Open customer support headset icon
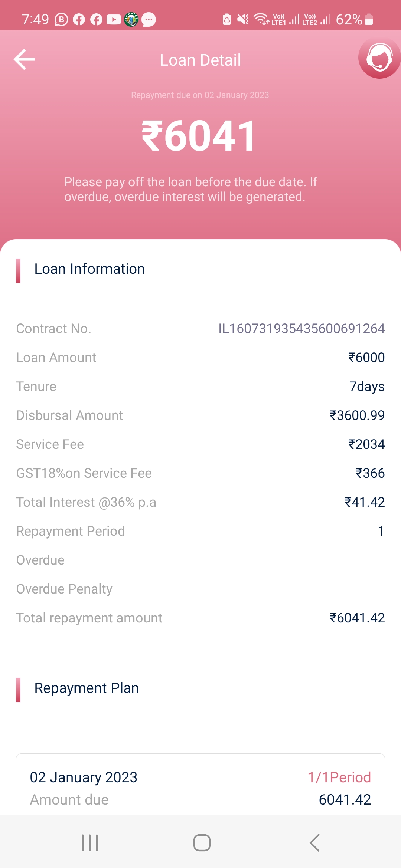Screen dimensions: 401x868 point(379,58)
